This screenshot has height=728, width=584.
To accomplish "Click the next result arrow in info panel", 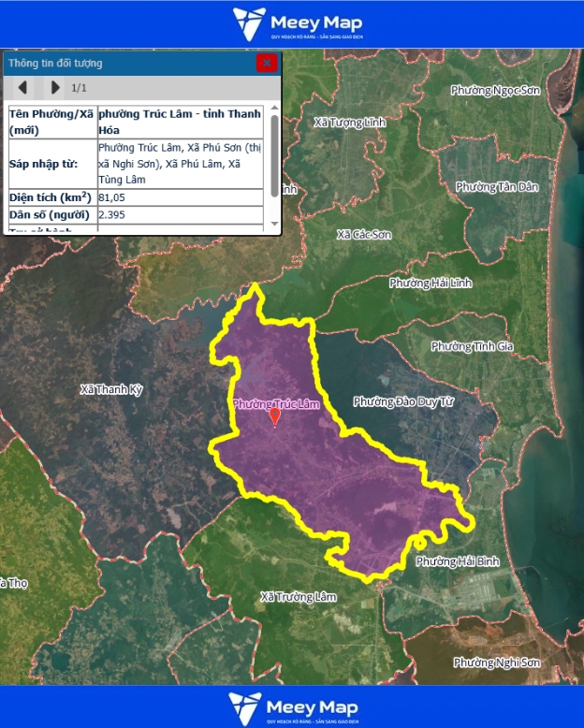I will (x=55, y=88).
